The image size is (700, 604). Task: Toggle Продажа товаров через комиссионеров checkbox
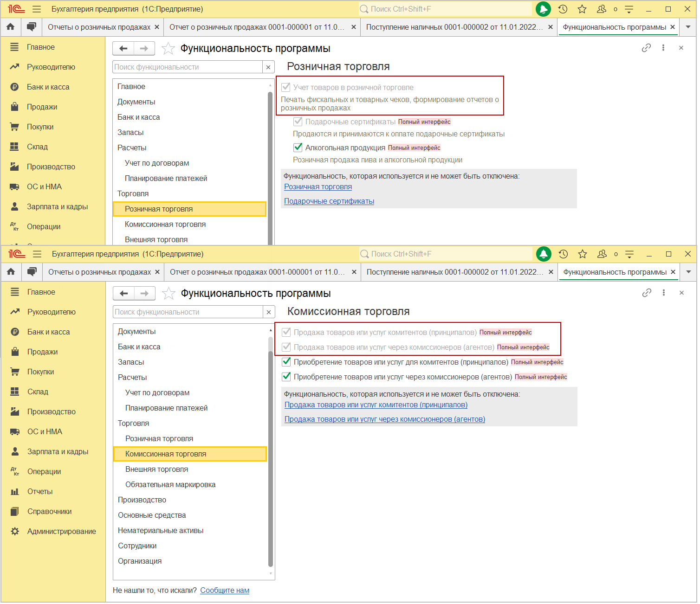click(286, 347)
